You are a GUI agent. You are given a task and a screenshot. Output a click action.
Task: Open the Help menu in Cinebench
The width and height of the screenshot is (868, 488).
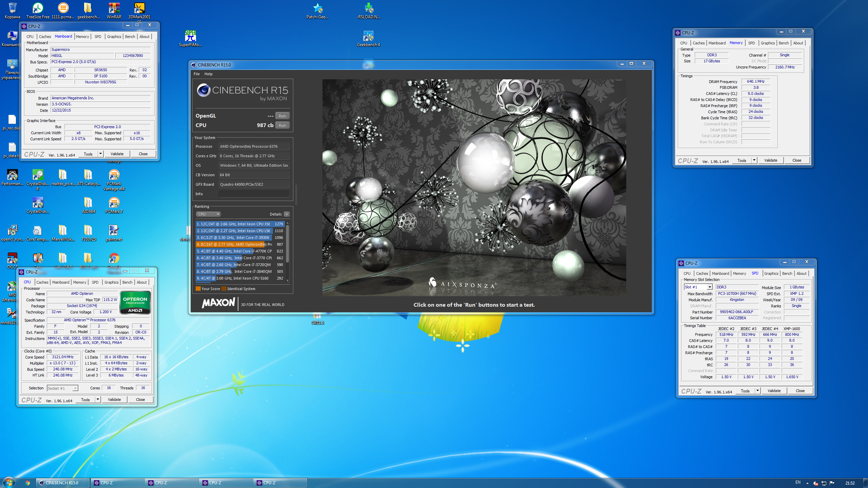click(209, 74)
